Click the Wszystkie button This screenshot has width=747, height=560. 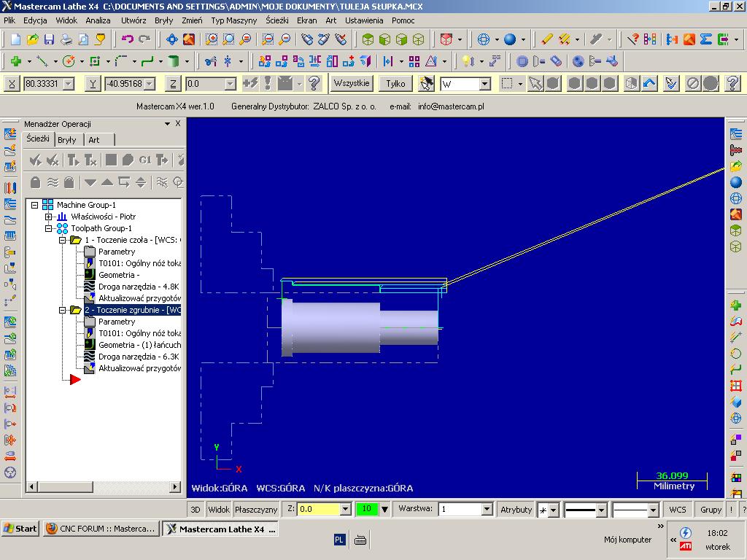pyautogui.click(x=352, y=83)
